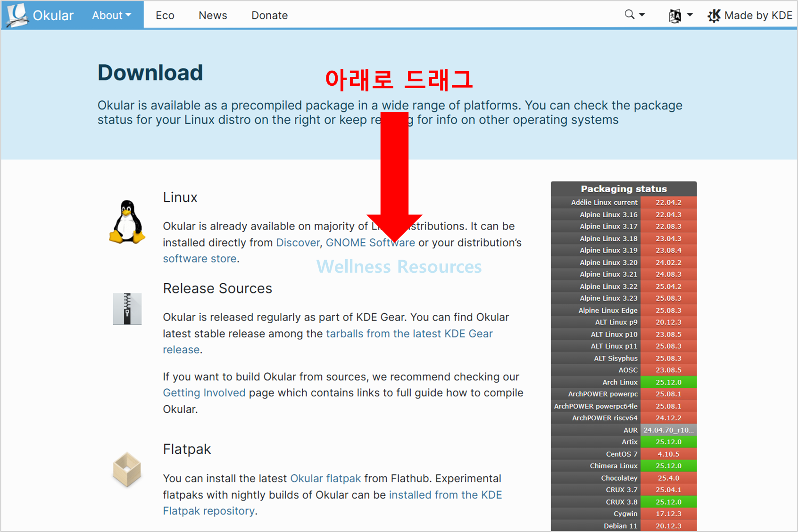Click the Alpine Linux 3.16 row
Viewport: 798px width, 532px height.
623,214
